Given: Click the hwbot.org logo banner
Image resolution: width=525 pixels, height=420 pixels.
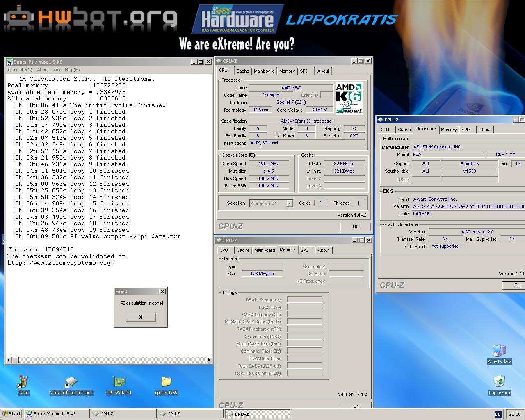Looking at the screenshot, I should point(90,18).
